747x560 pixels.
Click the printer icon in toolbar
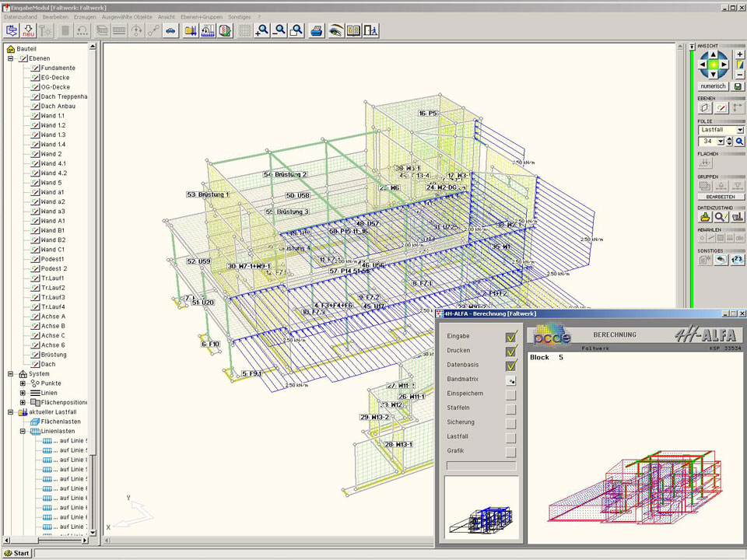pos(317,31)
